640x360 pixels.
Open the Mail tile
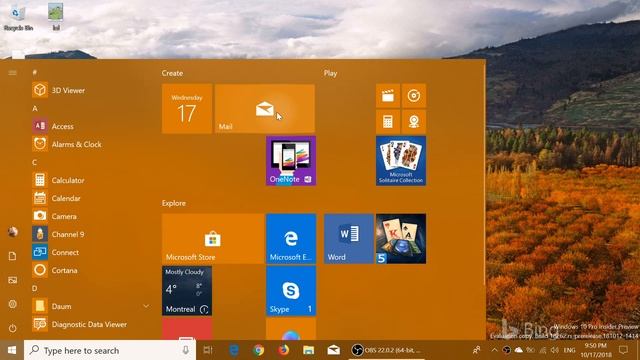tap(264, 109)
